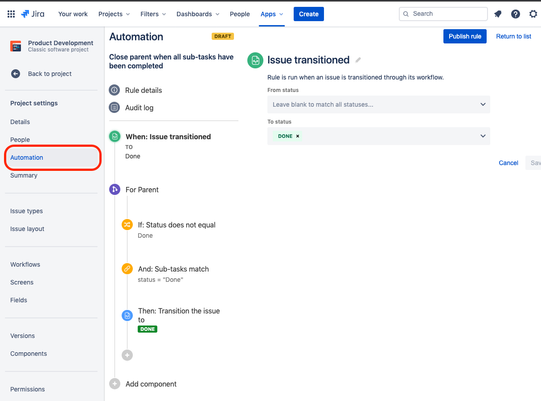This screenshot has height=401, width=541.
Task: Click the plus icon under Transition action
Action: [127, 355]
